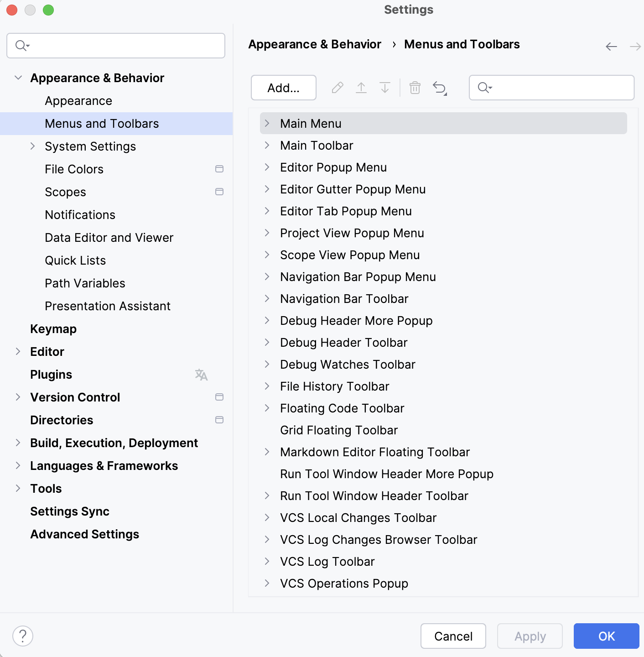Select Keymap in the sidebar
Viewport: 644px width, 657px height.
click(x=53, y=329)
